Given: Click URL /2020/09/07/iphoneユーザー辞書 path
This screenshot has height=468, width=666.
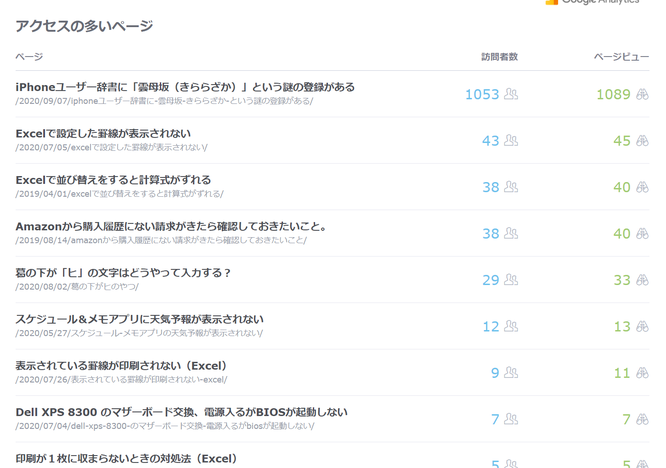Looking at the screenshot, I should [164, 101].
